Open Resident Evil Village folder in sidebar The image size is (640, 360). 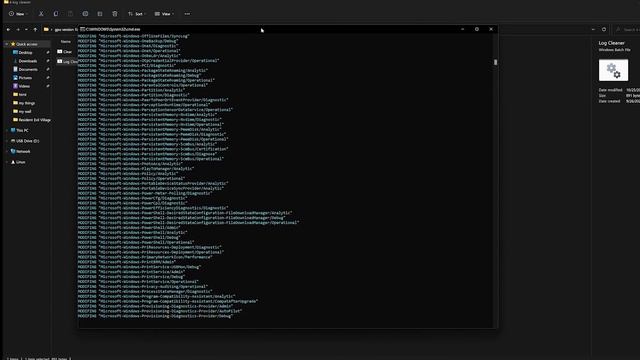pyautogui.click(x=34, y=120)
